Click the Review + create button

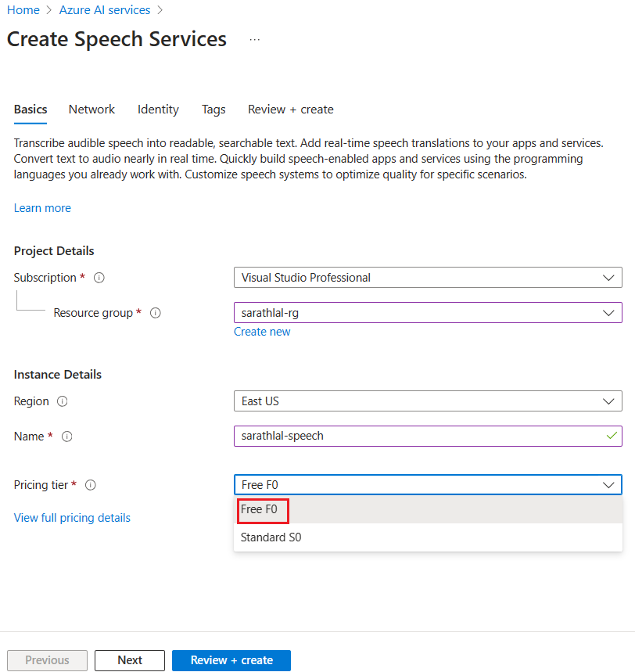coord(231,660)
